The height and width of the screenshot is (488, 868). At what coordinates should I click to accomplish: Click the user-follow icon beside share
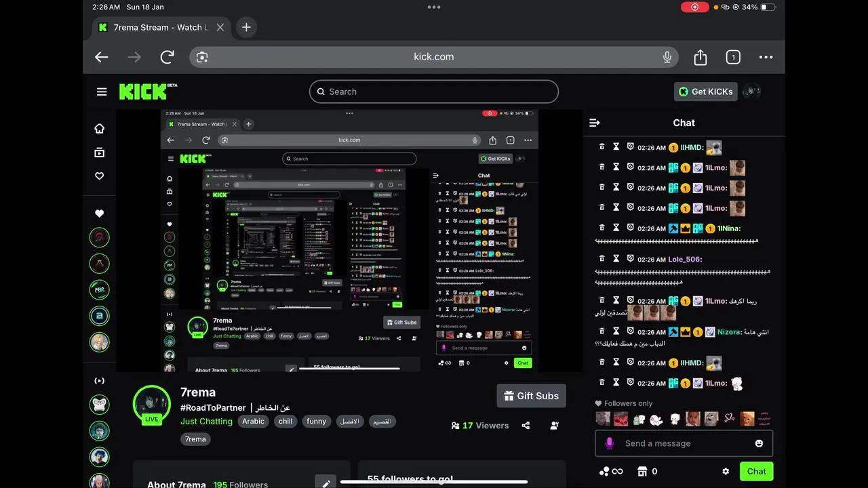[555, 426]
